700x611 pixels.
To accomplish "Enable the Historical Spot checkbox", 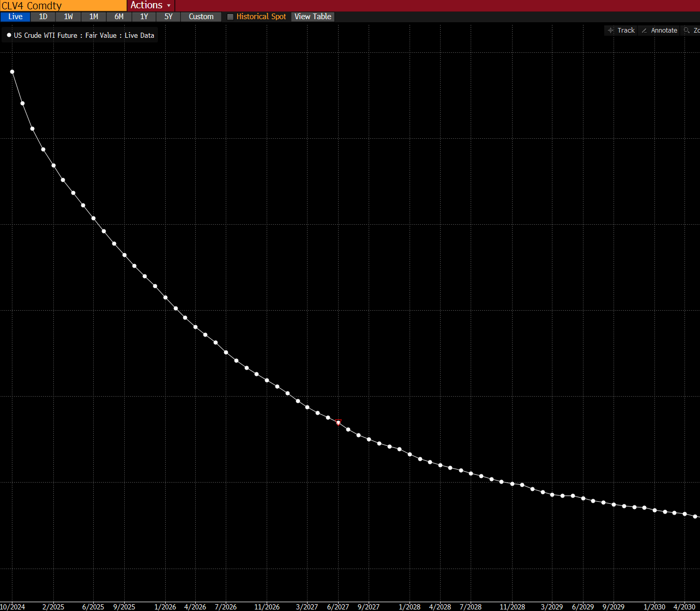I will coord(230,17).
